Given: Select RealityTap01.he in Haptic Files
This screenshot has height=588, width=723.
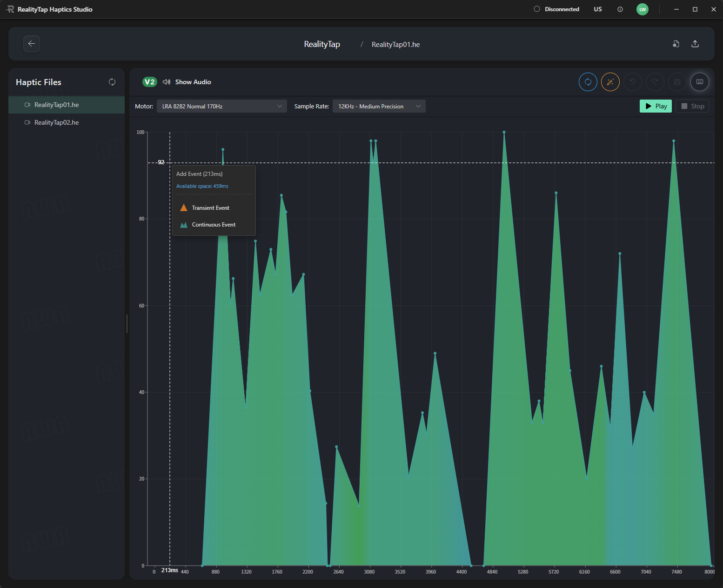Looking at the screenshot, I should pyautogui.click(x=67, y=105).
